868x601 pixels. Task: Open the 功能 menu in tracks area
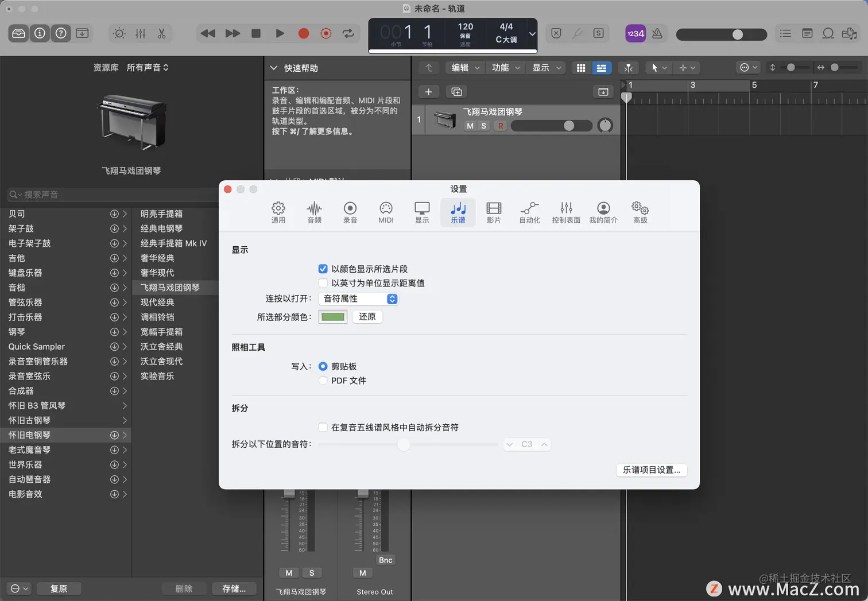coord(505,68)
